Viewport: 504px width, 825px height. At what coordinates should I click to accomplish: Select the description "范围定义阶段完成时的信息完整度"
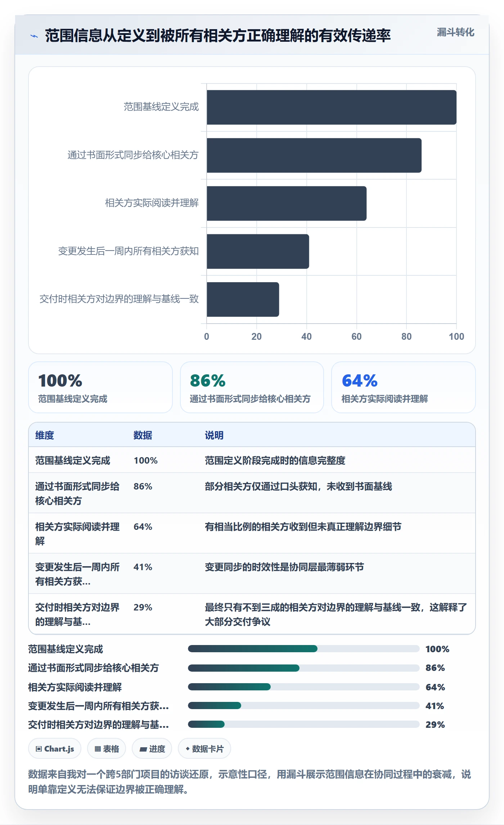[x=275, y=460]
